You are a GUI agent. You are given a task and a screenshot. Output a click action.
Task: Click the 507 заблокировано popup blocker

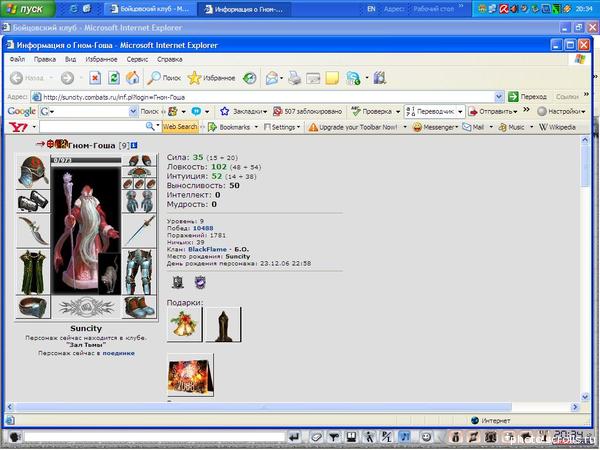(x=307, y=111)
